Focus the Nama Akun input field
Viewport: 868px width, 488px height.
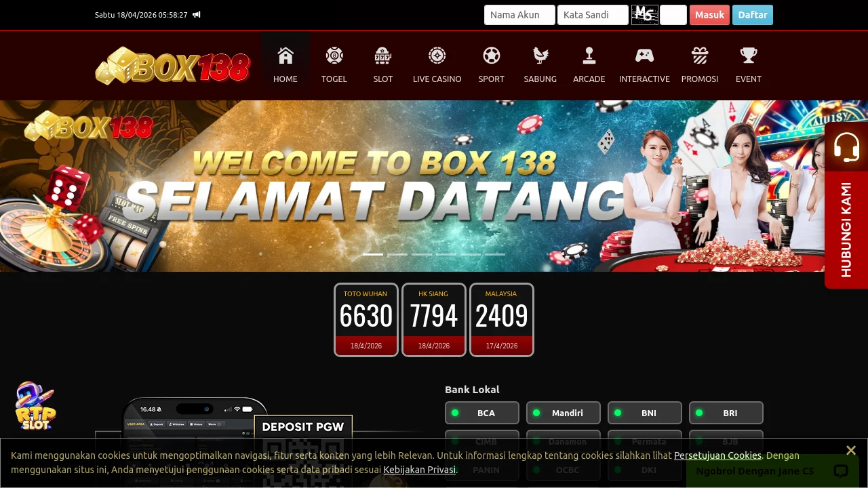coord(519,15)
